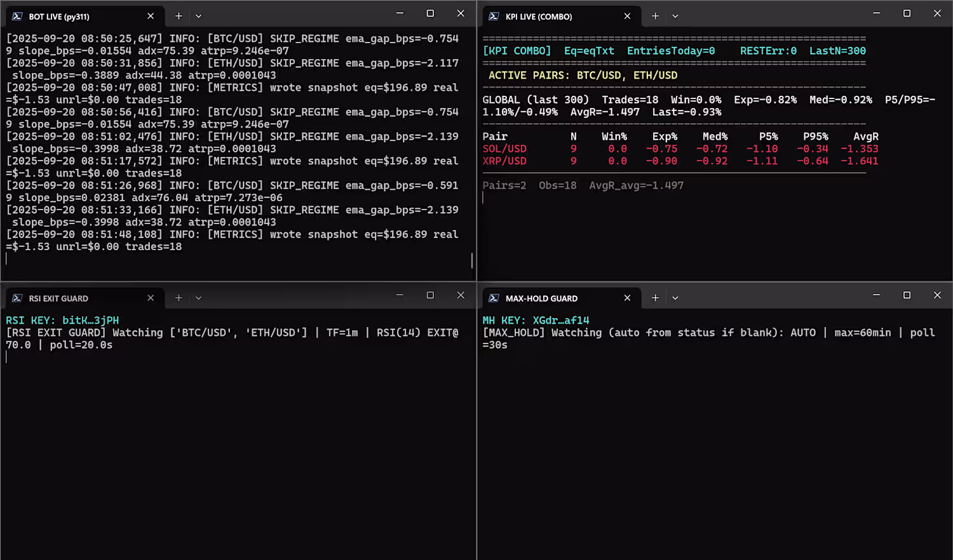
Task: Click the 08:50:25,647 log timestamp
Action: coord(84,39)
